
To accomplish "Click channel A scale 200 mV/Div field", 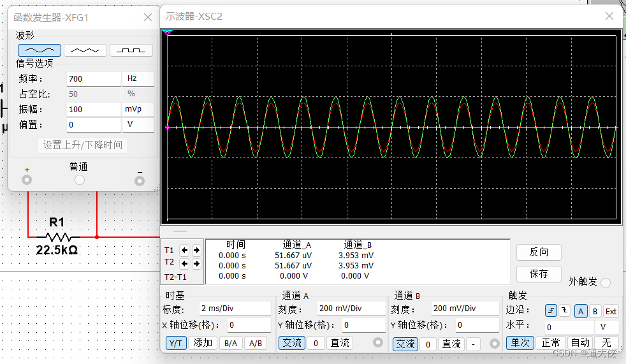I will pos(351,309).
